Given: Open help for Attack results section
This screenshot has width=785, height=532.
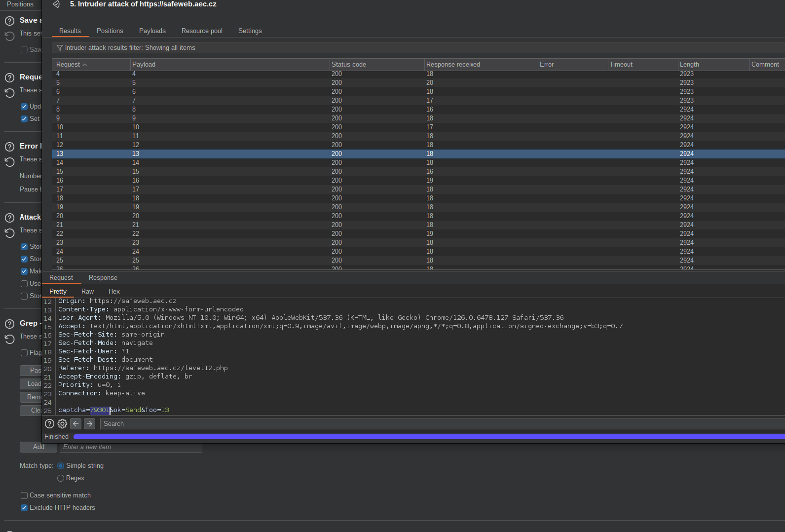Looking at the screenshot, I should [9, 218].
